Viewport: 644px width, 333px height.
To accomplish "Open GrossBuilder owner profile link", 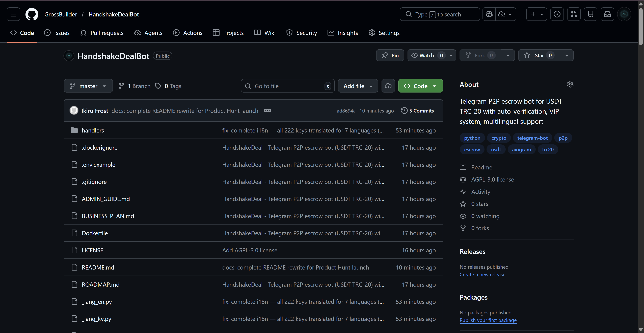I will click(61, 14).
